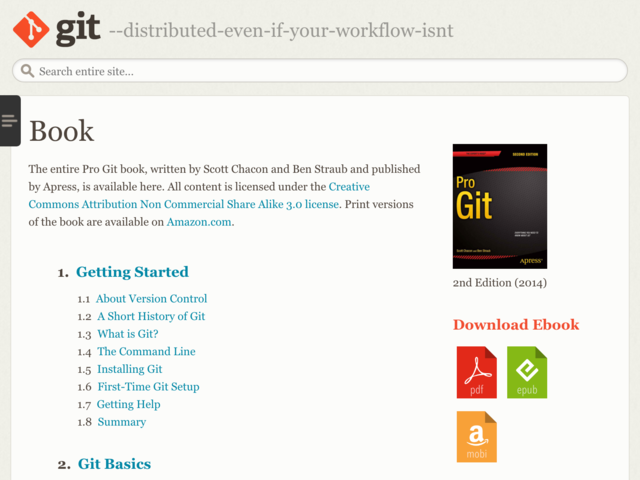The height and width of the screenshot is (480, 640).
Task: Open About Version Control section
Action: (151, 299)
